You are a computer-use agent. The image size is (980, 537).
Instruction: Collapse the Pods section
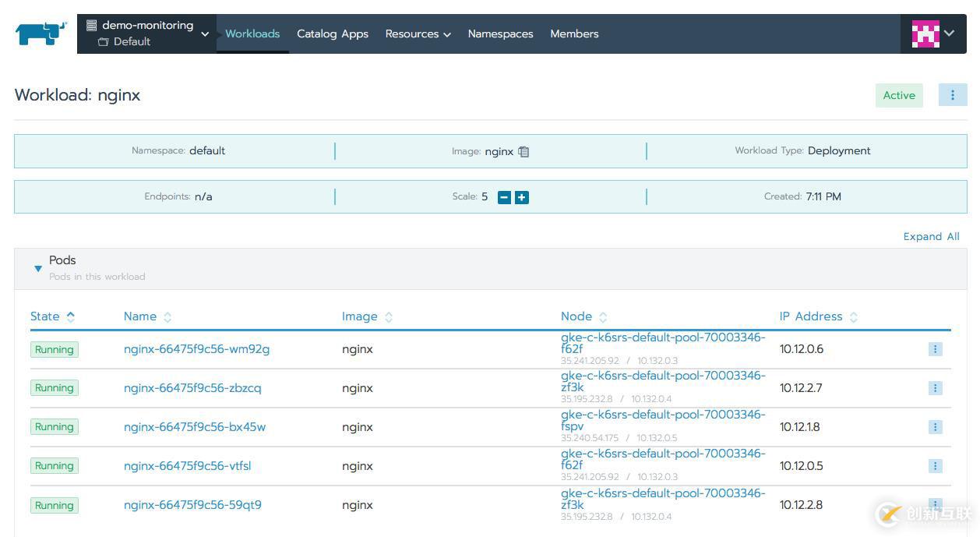pos(38,269)
